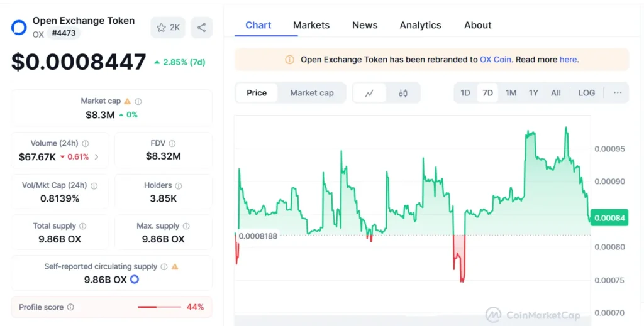Open the News tab
644x326 pixels.
point(365,25)
